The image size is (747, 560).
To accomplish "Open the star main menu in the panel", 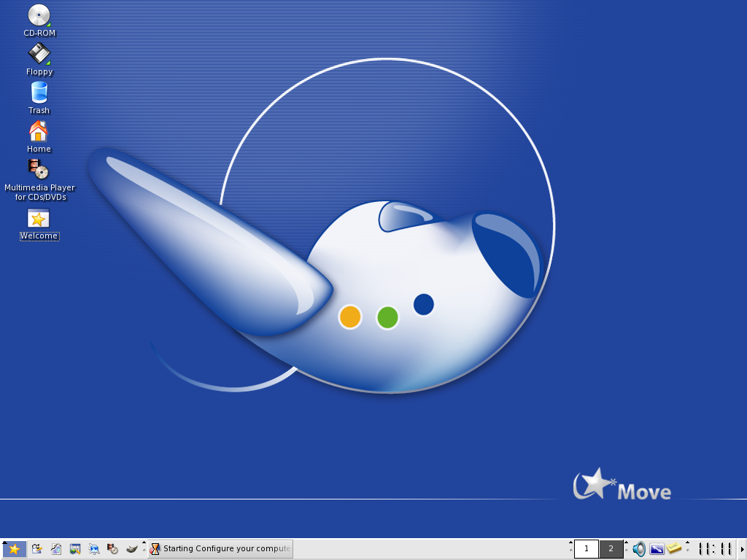I will point(15,549).
